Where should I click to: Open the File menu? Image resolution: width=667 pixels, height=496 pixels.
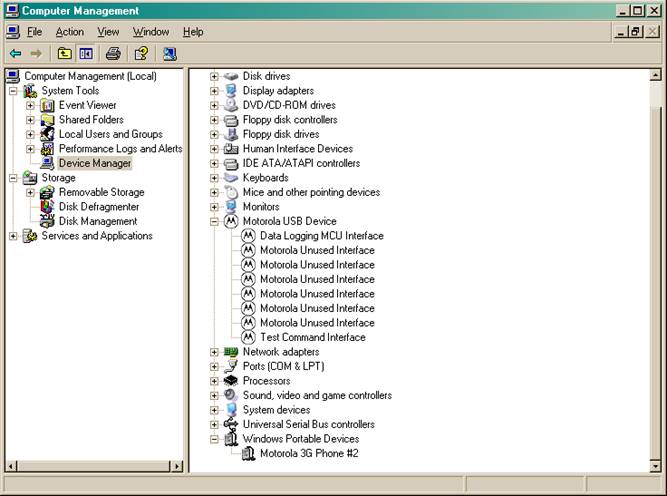coord(34,32)
